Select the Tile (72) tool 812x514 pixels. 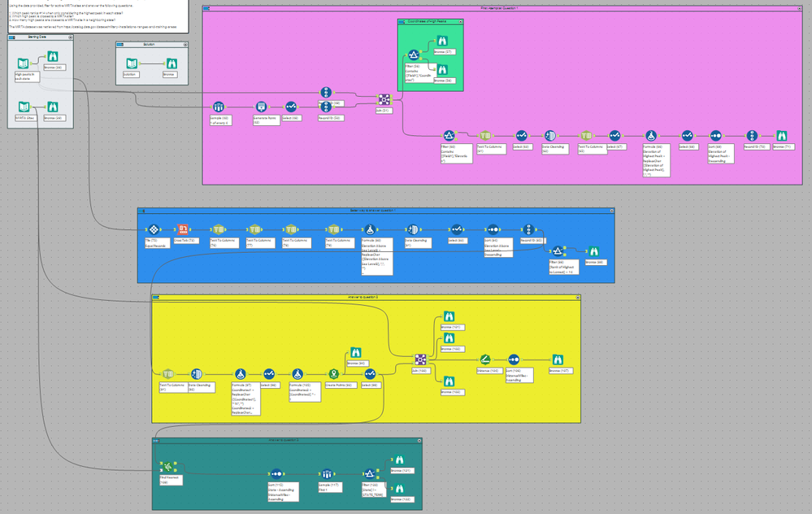point(154,229)
